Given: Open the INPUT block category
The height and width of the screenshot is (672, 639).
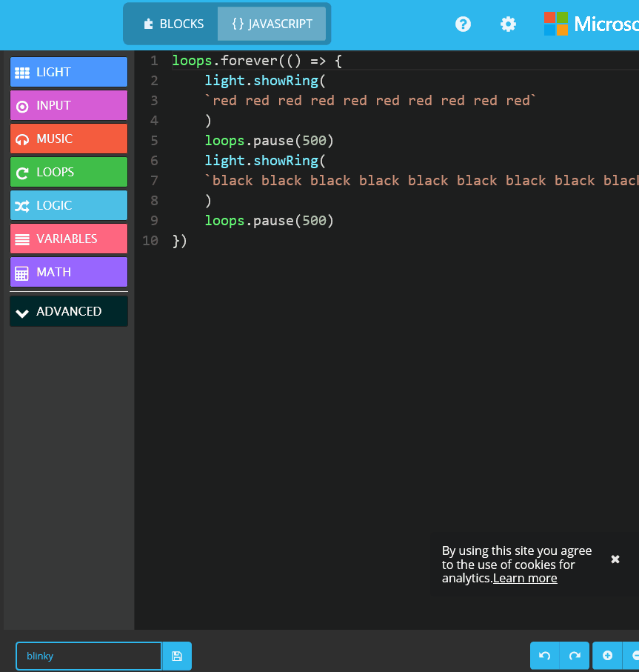Looking at the screenshot, I should click(68, 105).
